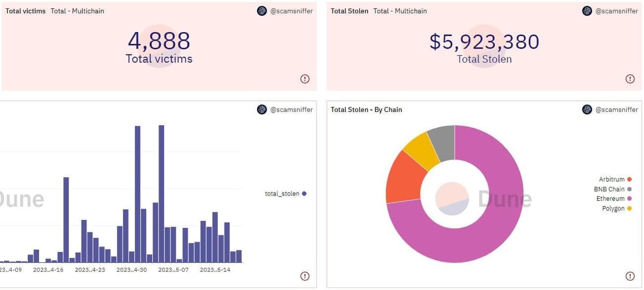644x290 pixels.
Task: Open @scamsniffer link in By Chain panel
Action: point(616,109)
